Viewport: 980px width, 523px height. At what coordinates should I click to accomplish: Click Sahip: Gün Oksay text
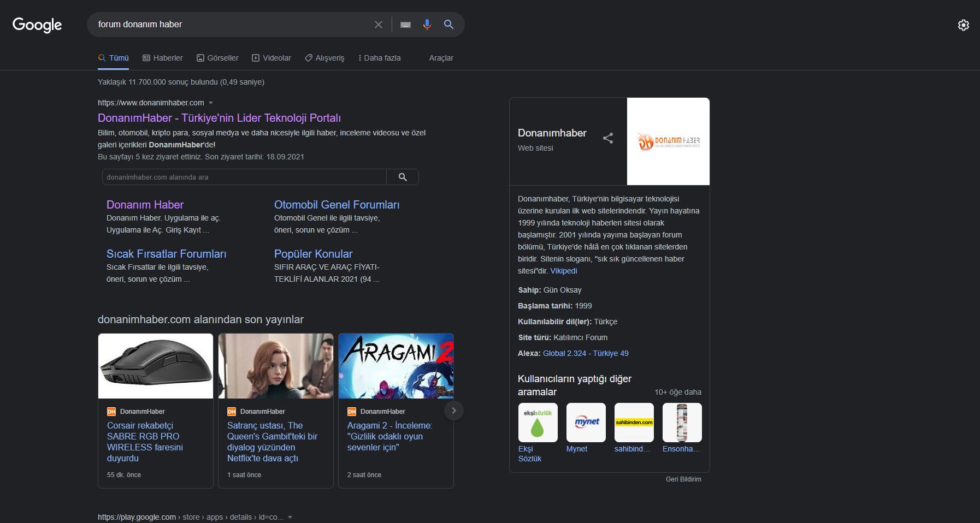550,290
